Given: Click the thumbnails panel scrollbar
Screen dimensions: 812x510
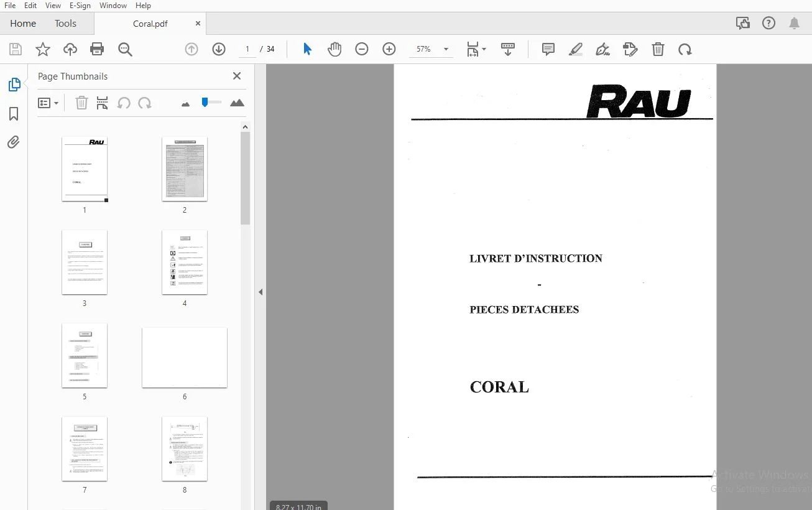Looking at the screenshot, I should 245,178.
